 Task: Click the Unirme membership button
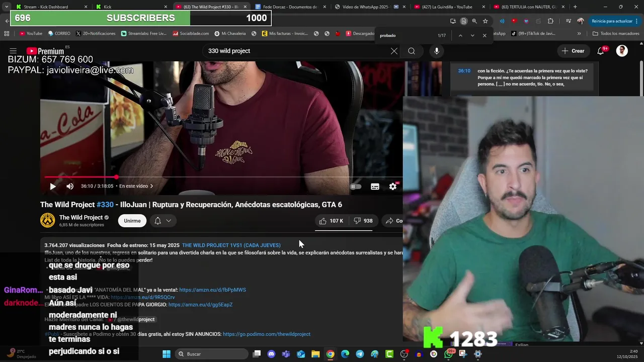(x=132, y=221)
